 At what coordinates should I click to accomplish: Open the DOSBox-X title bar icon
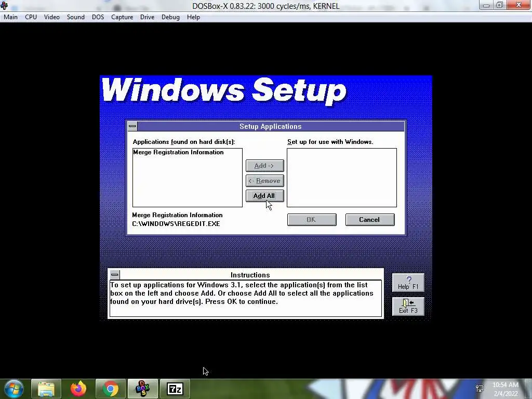click(4, 5)
